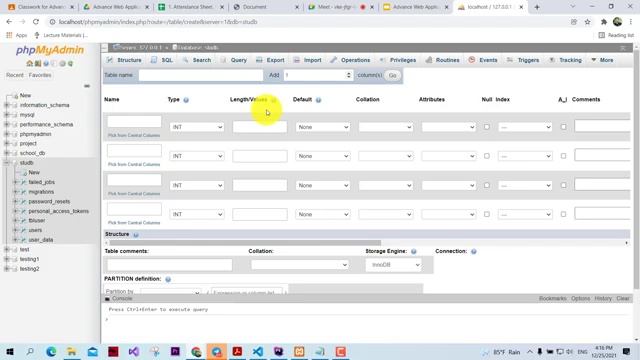Expand the school_db database node
The image size is (640, 360).
7,153
